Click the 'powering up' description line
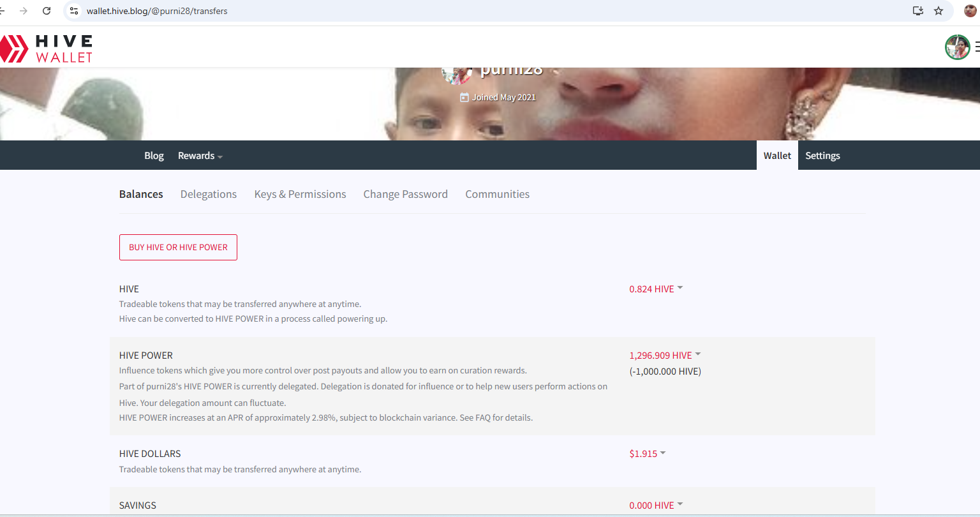 click(x=253, y=319)
